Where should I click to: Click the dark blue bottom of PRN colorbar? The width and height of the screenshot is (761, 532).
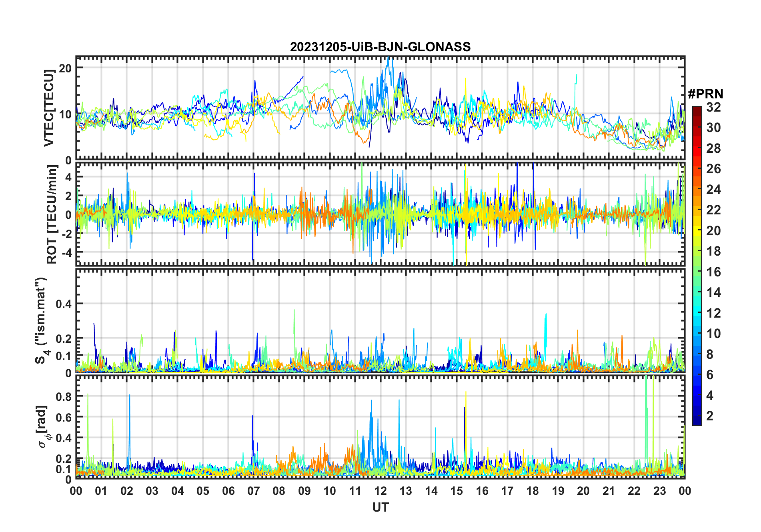pyautogui.click(x=697, y=421)
